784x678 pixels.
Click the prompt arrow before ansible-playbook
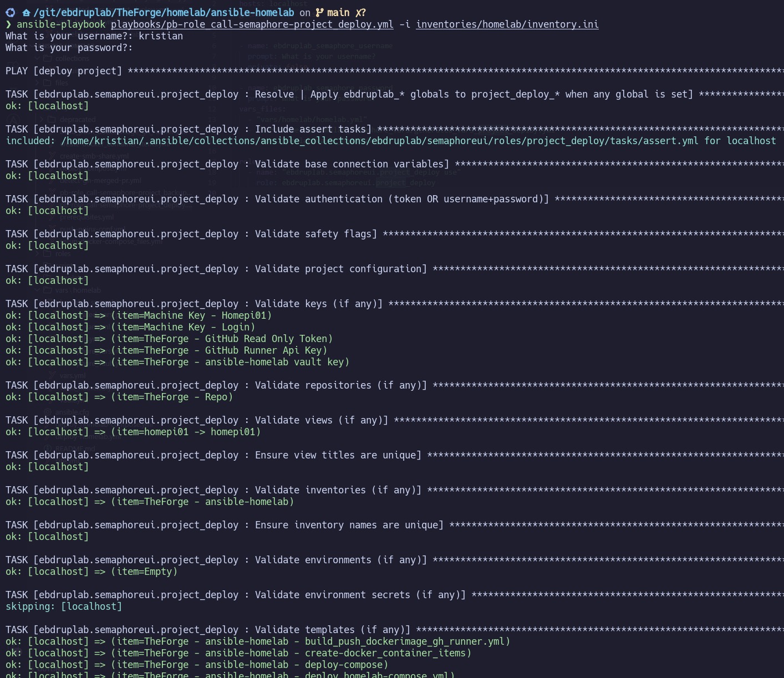[x=8, y=24]
